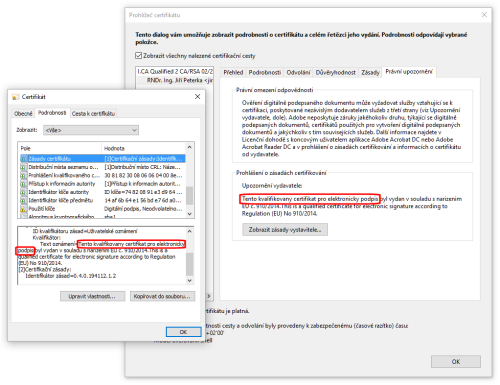500x385 pixels.
Task: Select I.CA Qualified 2 CA/RSA tree entry
Action: click(x=175, y=71)
